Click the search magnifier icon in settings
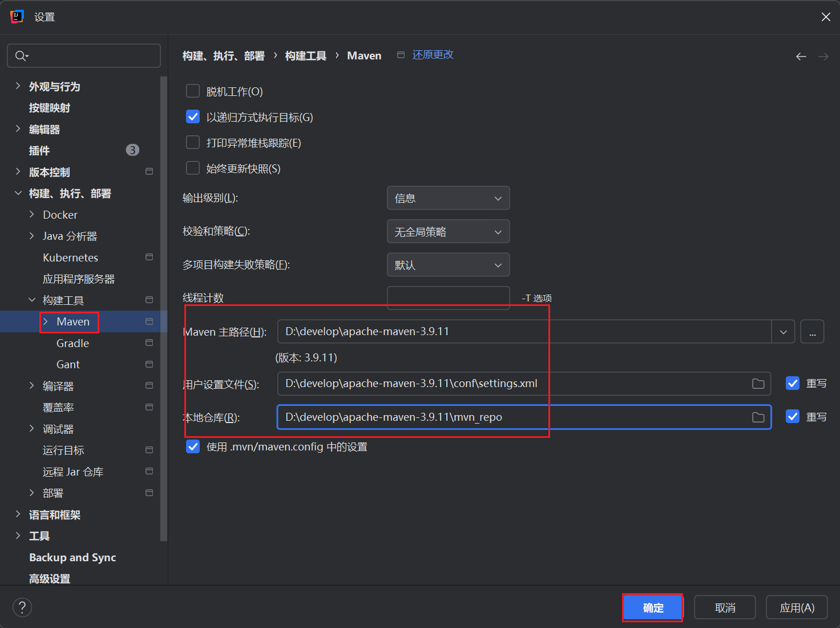 coord(21,55)
